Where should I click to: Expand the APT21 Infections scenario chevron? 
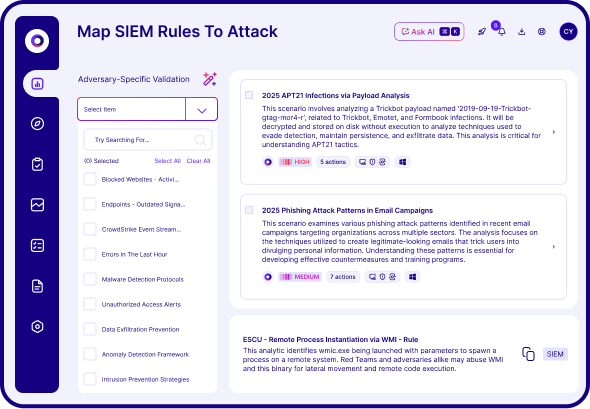click(x=554, y=132)
